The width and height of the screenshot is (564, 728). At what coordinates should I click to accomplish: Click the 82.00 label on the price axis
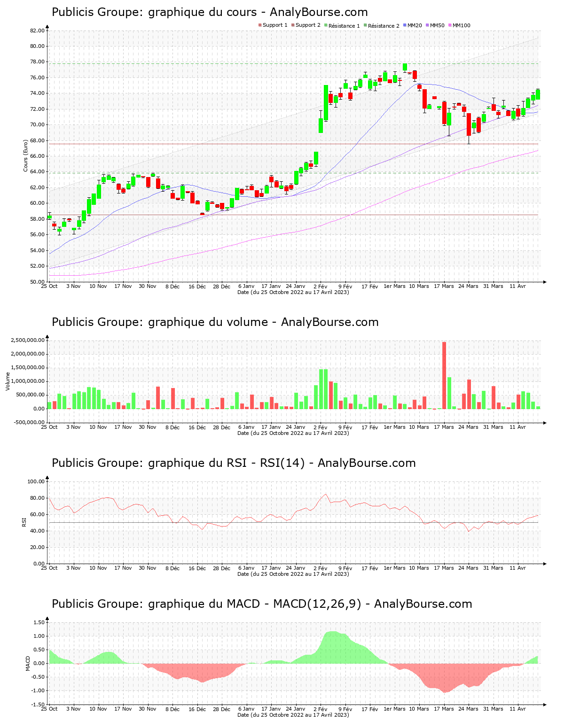(x=37, y=31)
